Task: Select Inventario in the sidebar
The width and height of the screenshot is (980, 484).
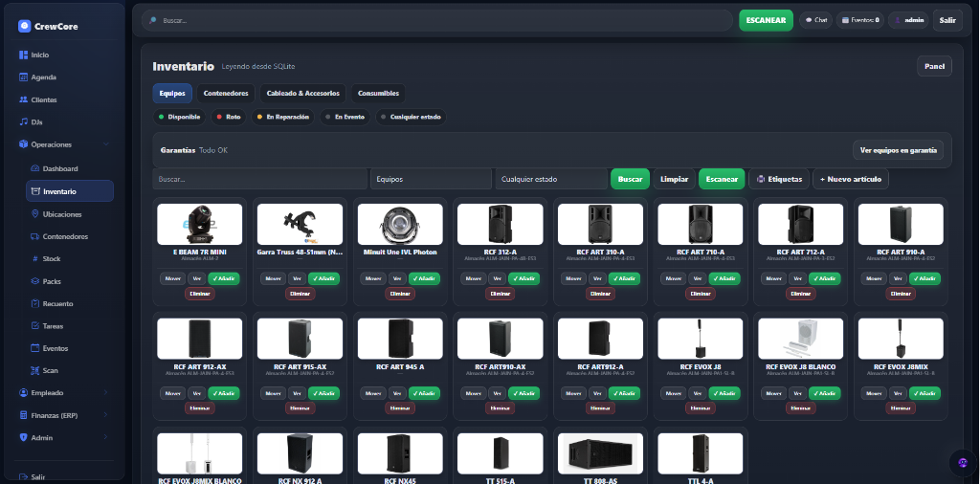Action: 69,191
